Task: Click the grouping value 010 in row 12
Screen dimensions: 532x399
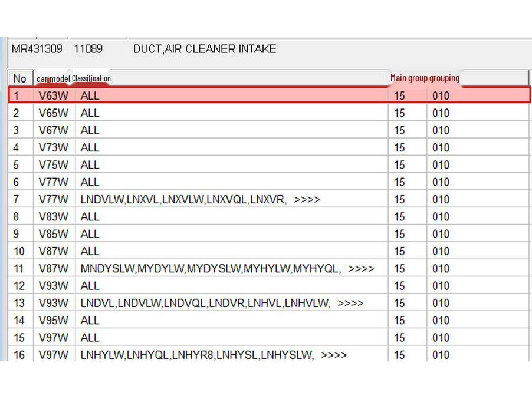Action: click(441, 286)
